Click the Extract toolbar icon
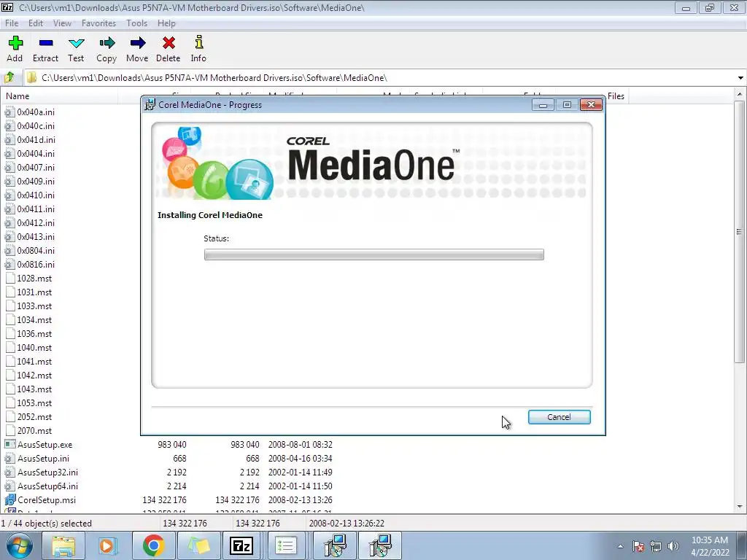The width and height of the screenshot is (747, 560). coord(46,43)
